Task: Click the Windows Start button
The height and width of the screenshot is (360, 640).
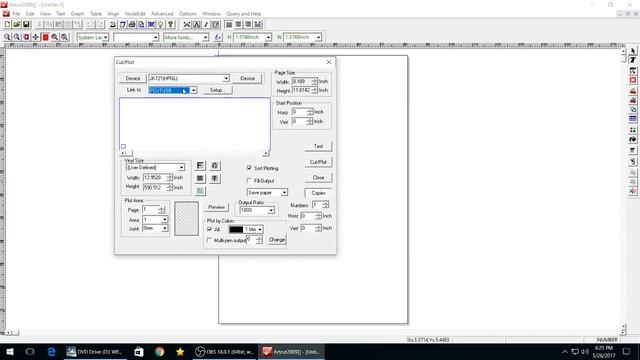Action: coord(10,351)
